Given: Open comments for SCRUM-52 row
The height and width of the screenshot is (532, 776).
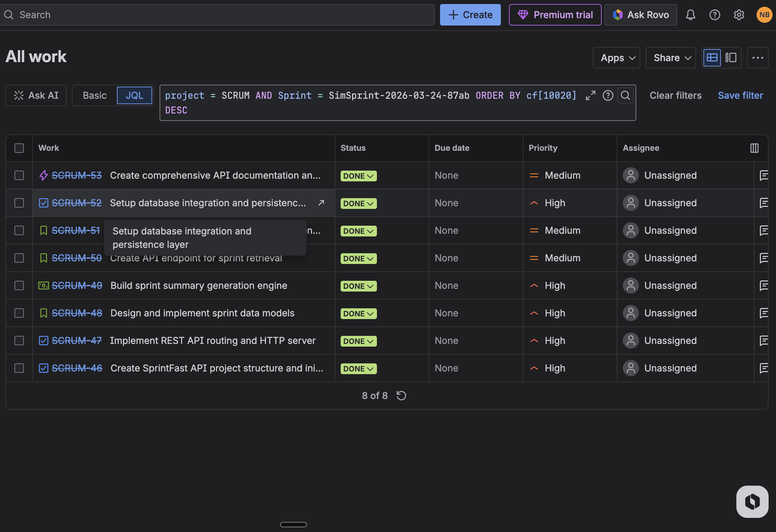Looking at the screenshot, I should point(763,203).
